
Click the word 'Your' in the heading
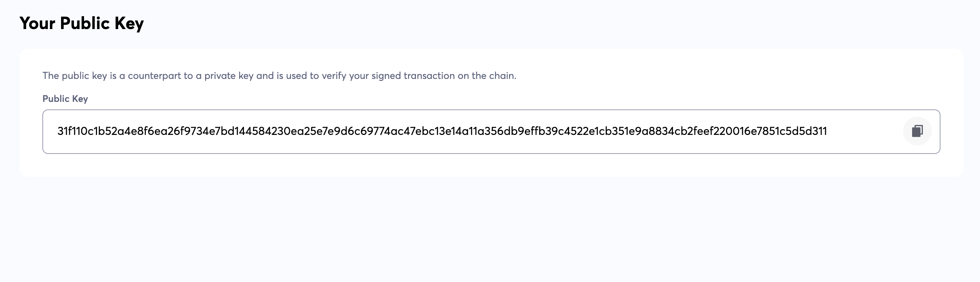click(37, 24)
